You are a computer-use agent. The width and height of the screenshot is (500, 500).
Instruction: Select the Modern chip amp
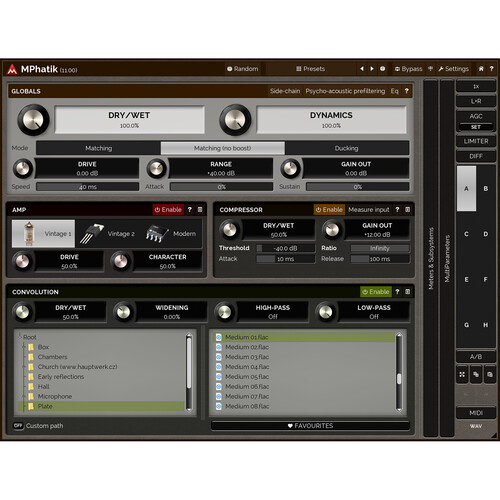pos(171,234)
